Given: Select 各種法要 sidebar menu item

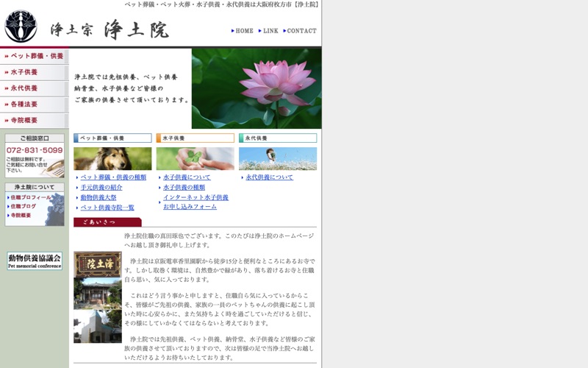Looking at the screenshot, I should coord(34,105).
